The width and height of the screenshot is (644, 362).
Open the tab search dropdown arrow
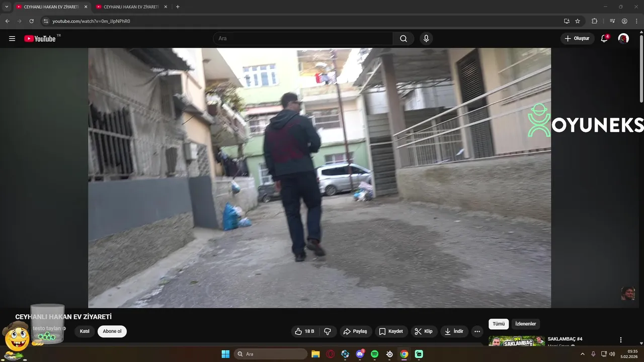[x=7, y=7]
